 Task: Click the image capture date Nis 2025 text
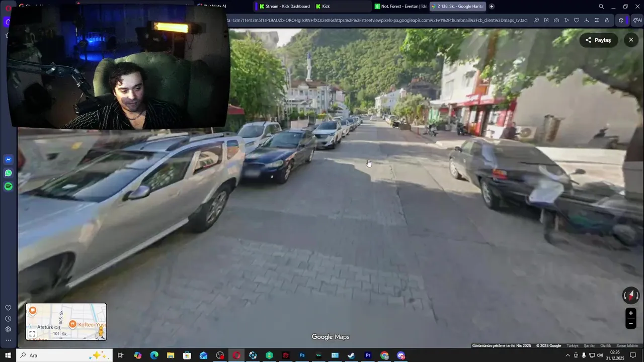[502, 345]
